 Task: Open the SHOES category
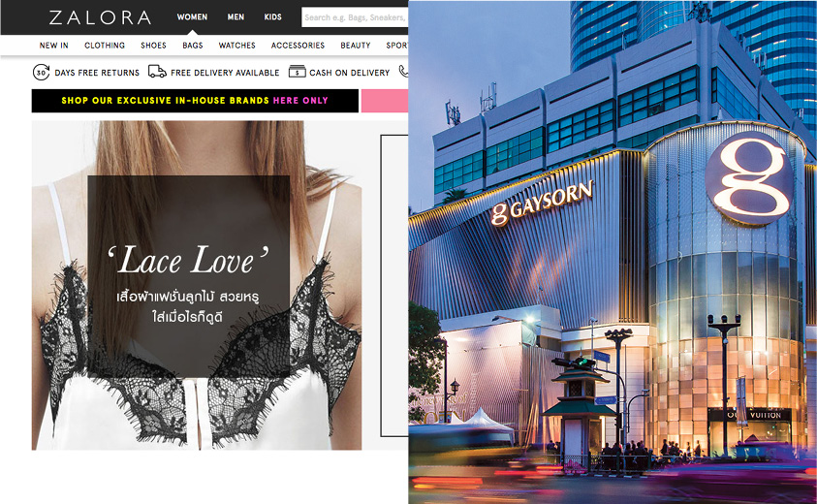click(153, 46)
